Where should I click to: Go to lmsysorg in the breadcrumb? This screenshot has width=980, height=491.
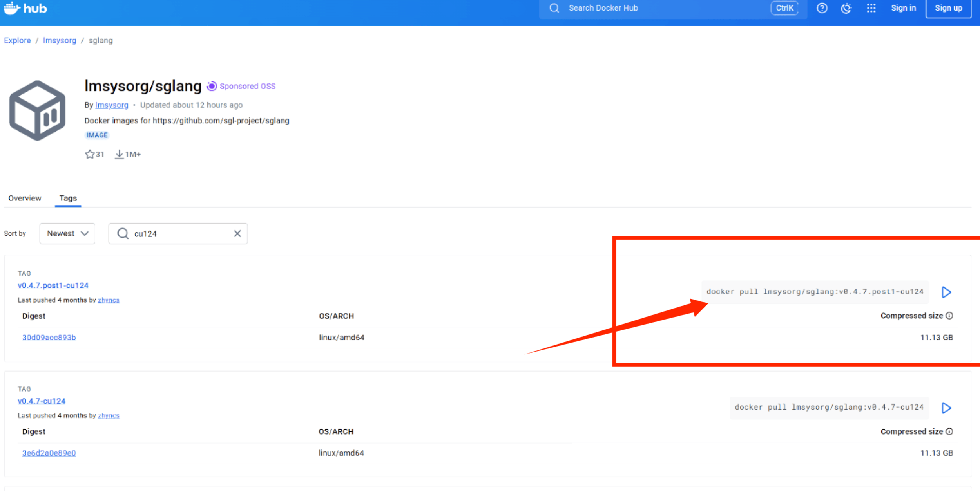click(x=60, y=40)
